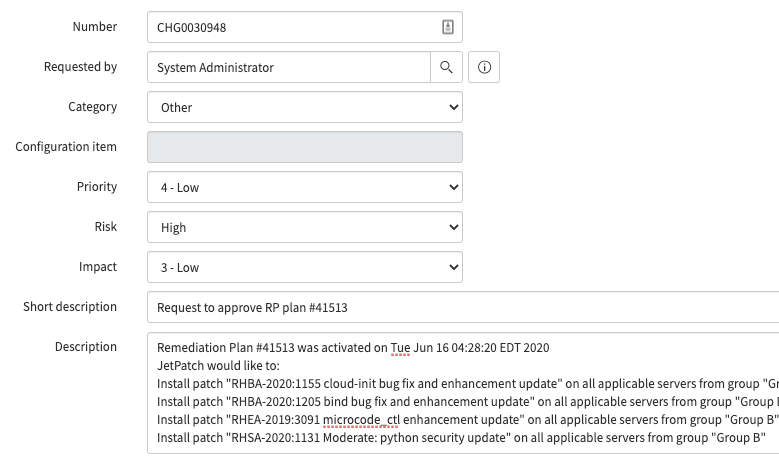
Task: Click the Priority label
Action: (x=97, y=186)
